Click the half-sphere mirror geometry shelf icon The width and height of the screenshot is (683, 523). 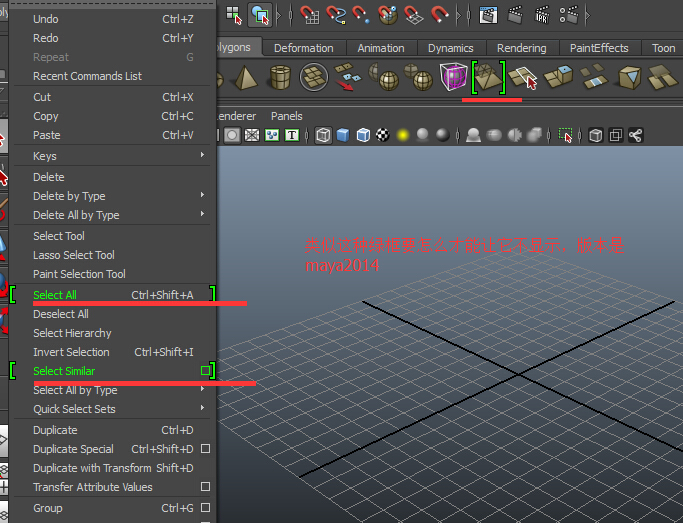coord(384,78)
